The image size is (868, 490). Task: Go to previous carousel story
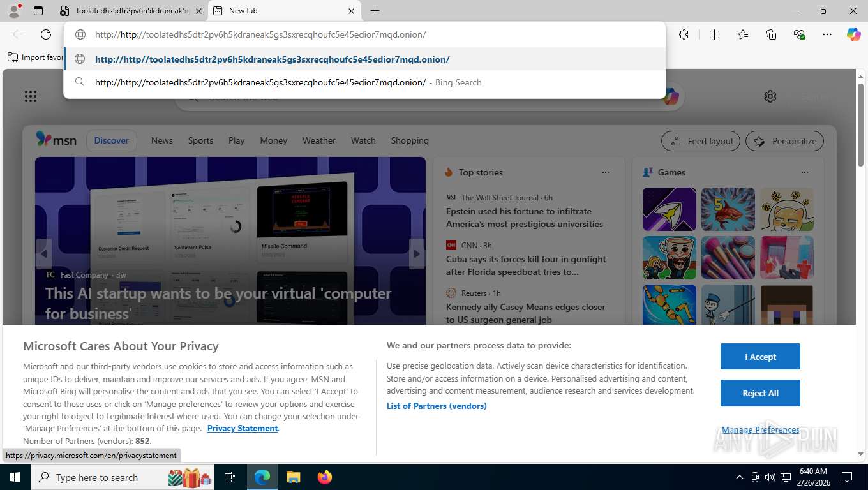44,253
